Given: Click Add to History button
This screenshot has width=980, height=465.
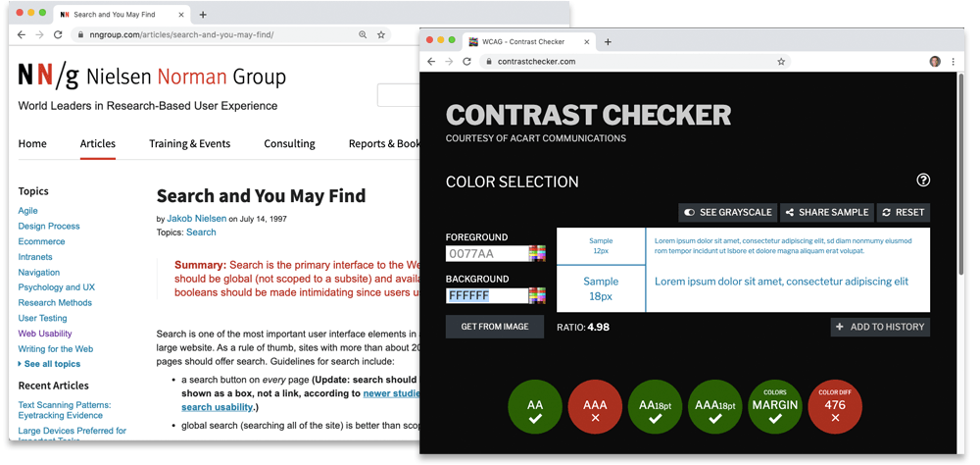Looking at the screenshot, I should click(x=880, y=327).
